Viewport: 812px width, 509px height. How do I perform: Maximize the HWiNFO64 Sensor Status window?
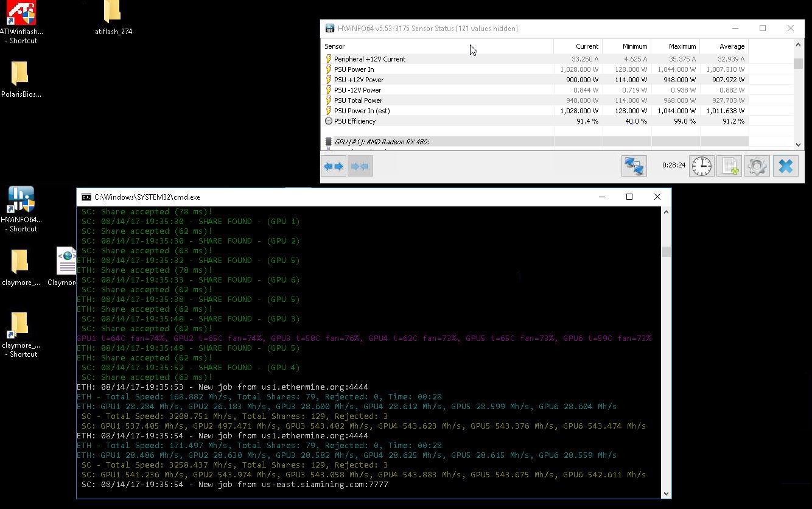[763, 28]
